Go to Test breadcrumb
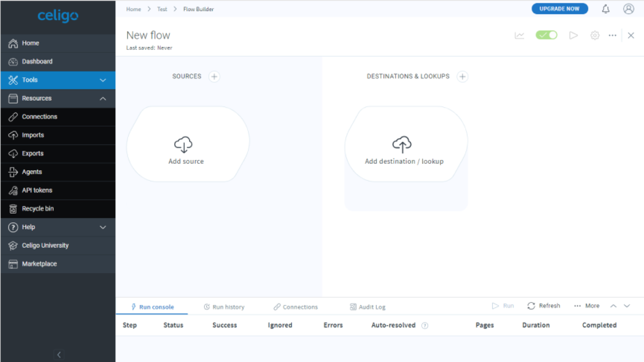The height and width of the screenshot is (362, 644). click(x=162, y=9)
